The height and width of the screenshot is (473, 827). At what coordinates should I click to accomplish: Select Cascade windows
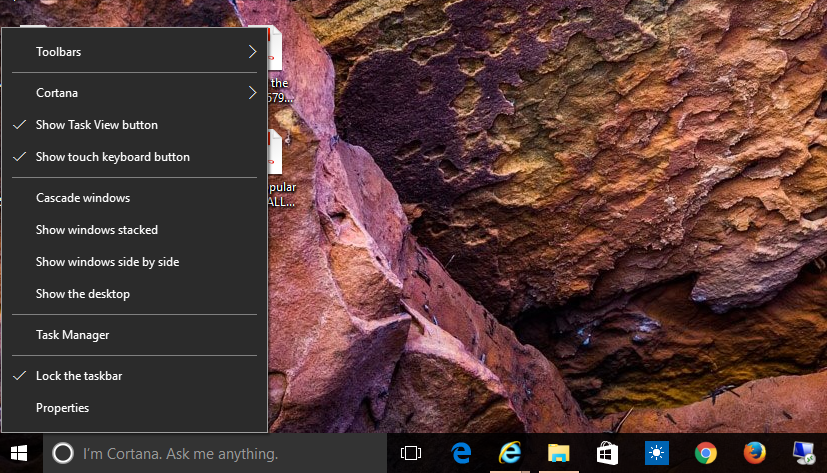click(83, 198)
